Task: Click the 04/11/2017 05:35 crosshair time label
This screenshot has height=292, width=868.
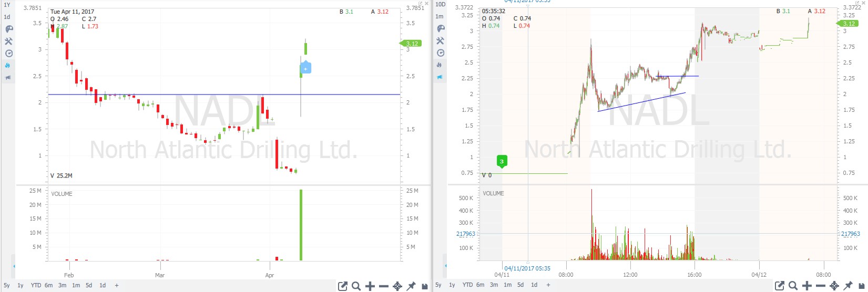Action: 526,268
